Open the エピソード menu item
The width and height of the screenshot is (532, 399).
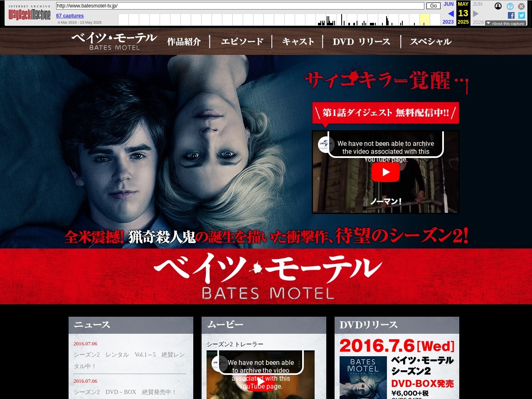(x=242, y=42)
